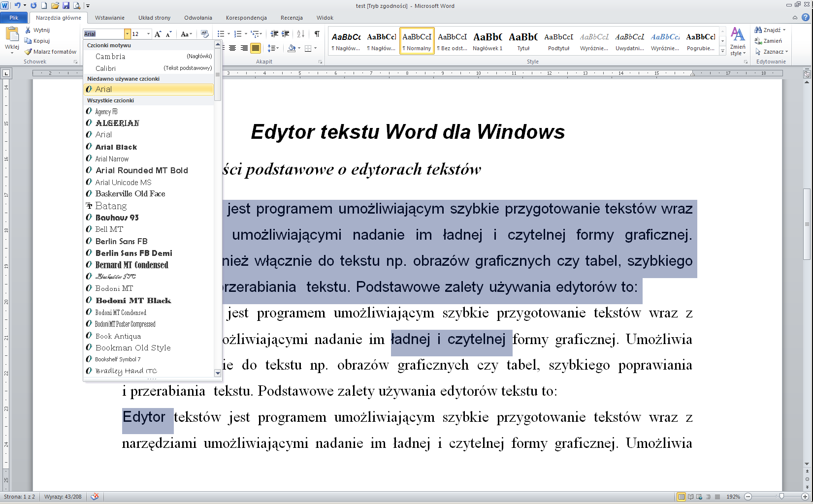Click the Increase indent icon
Screen dimensions: 813x504
(285, 34)
